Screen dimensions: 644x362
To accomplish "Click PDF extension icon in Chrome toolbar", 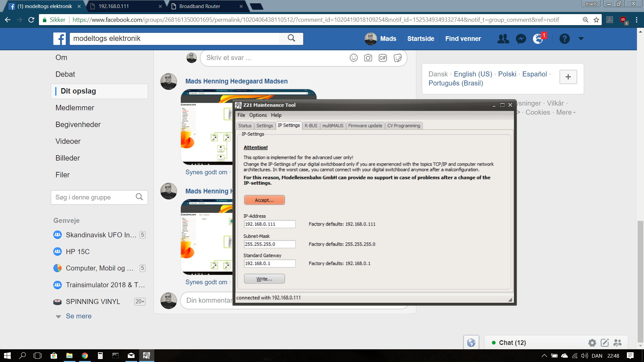I will tap(610, 20).
